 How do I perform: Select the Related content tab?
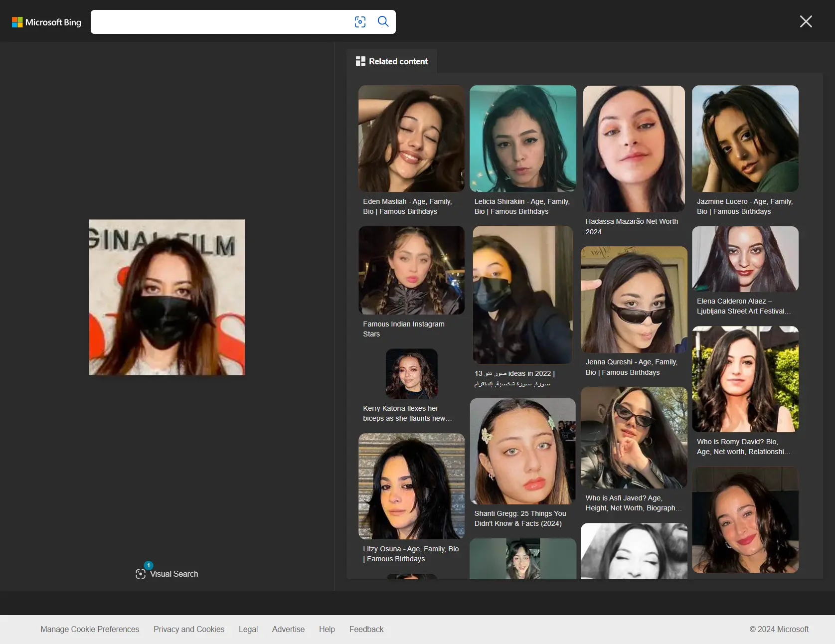coord(392,61)
